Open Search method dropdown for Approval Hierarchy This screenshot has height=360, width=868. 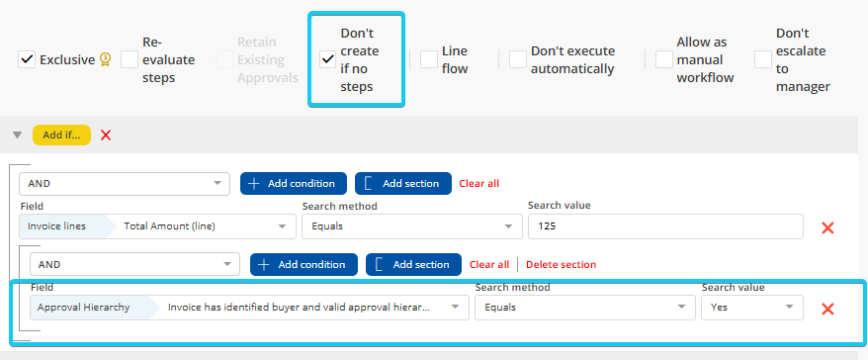(584, 308)
